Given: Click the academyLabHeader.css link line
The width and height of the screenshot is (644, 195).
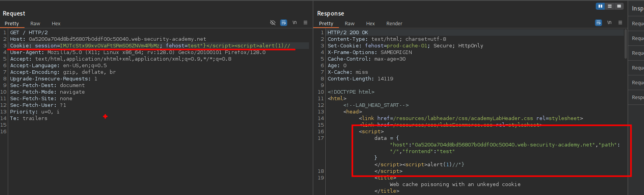Looking at the screenshot, I should [x=471, y=118].
